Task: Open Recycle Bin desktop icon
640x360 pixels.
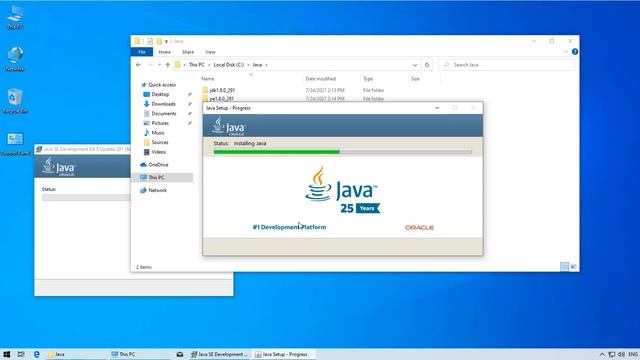Action: coord(15,101)
